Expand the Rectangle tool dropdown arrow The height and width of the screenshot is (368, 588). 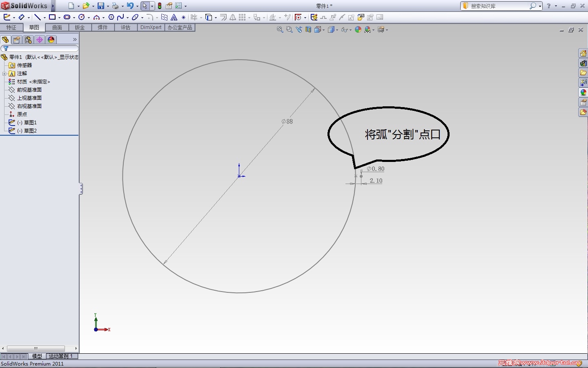click(x=59, y=18)
